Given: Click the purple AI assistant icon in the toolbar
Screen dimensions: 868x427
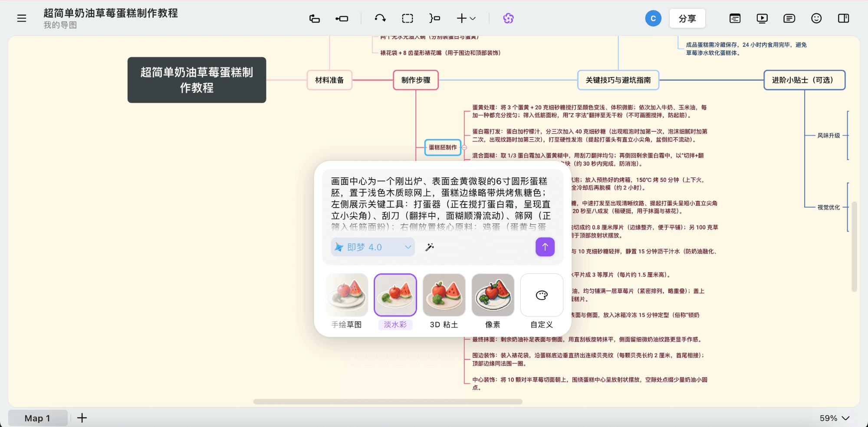Looking at the screenshot, I should coord(508,18).
